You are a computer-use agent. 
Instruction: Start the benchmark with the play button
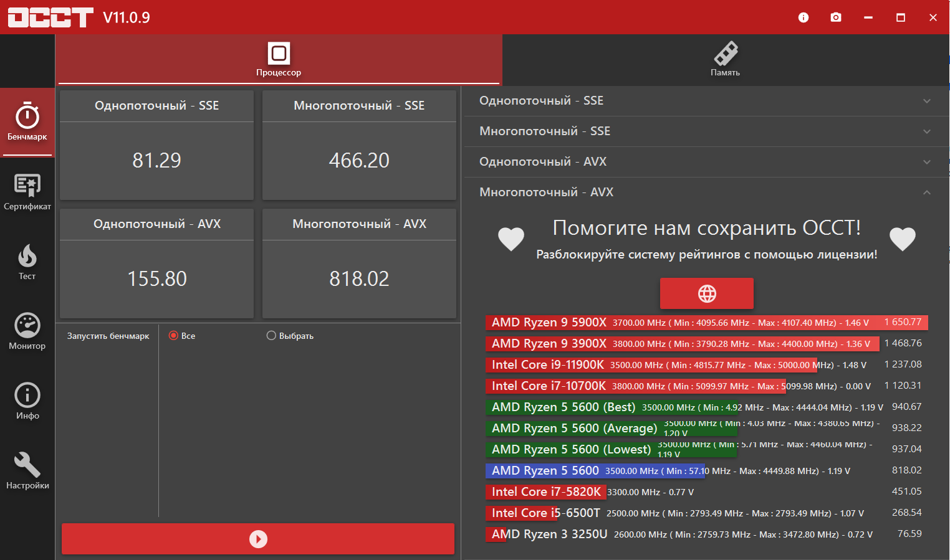(x=258, y=539)
